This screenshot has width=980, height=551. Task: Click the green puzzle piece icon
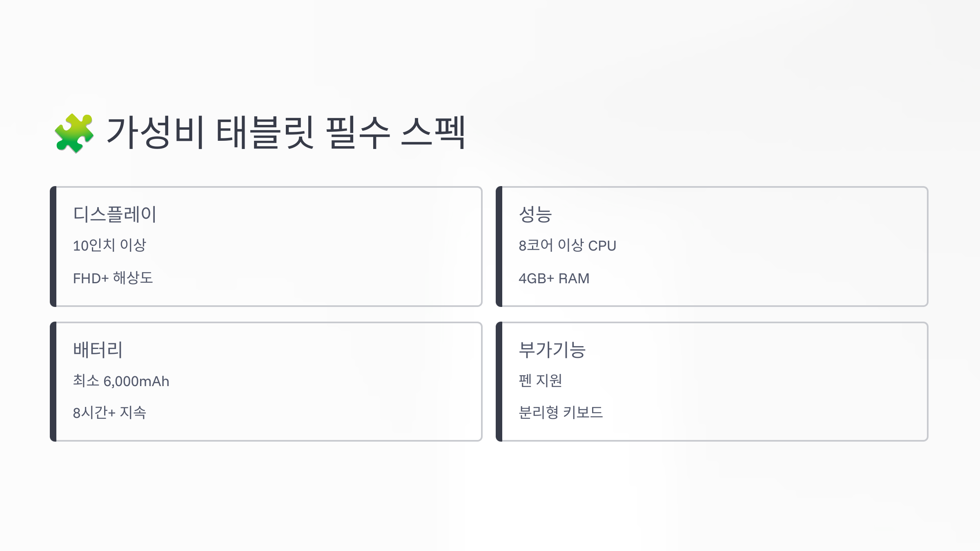point(74,133)
